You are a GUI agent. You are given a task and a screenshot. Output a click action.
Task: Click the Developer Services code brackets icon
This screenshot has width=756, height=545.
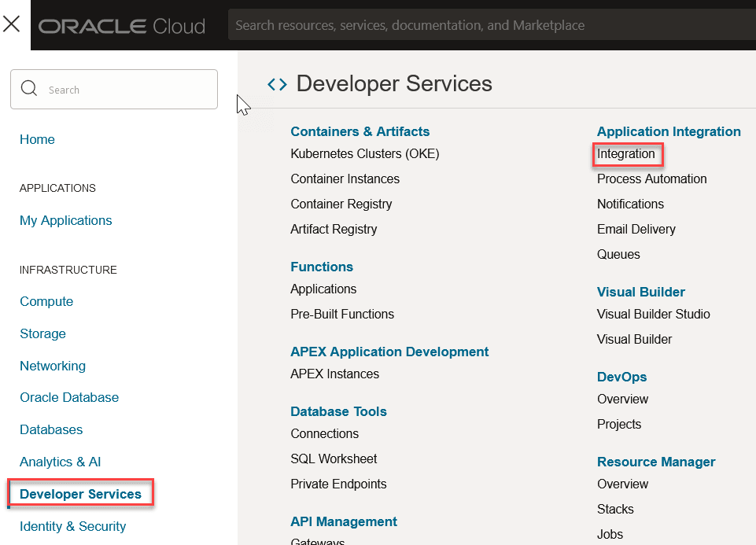click(x=277, y=84)
